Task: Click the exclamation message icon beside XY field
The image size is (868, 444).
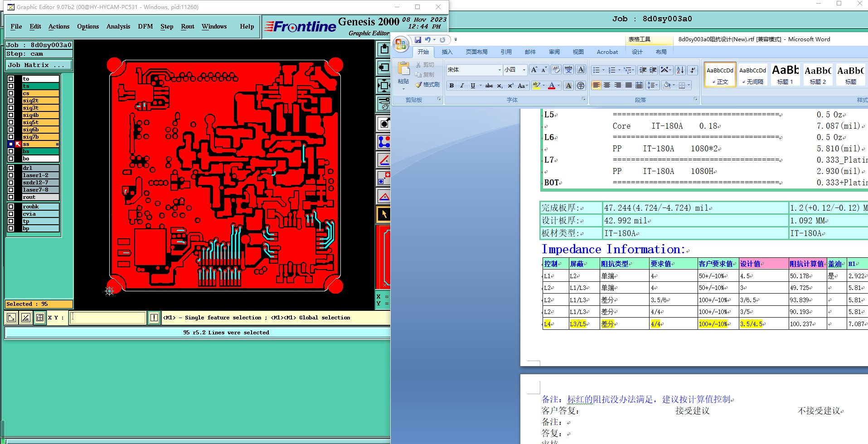Action: tap(154, 318)
